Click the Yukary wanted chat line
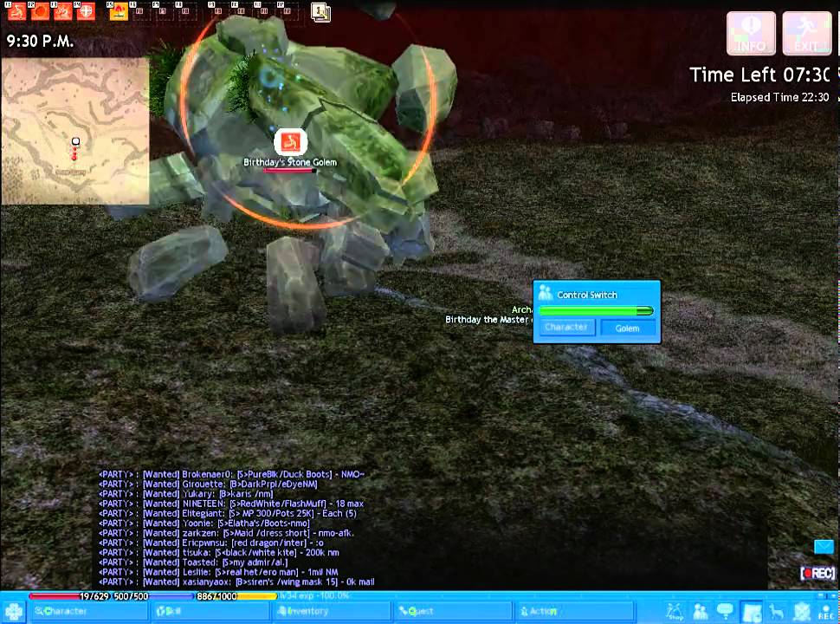The width and height of the screenshot is (840, 624). click(x=186, y=494)
